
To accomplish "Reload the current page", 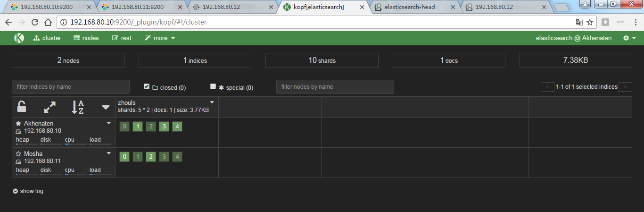I will (x=35, y=22).
